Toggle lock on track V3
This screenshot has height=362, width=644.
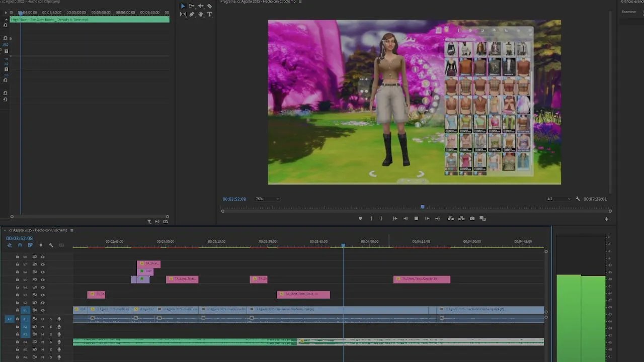tap(17, 295)
